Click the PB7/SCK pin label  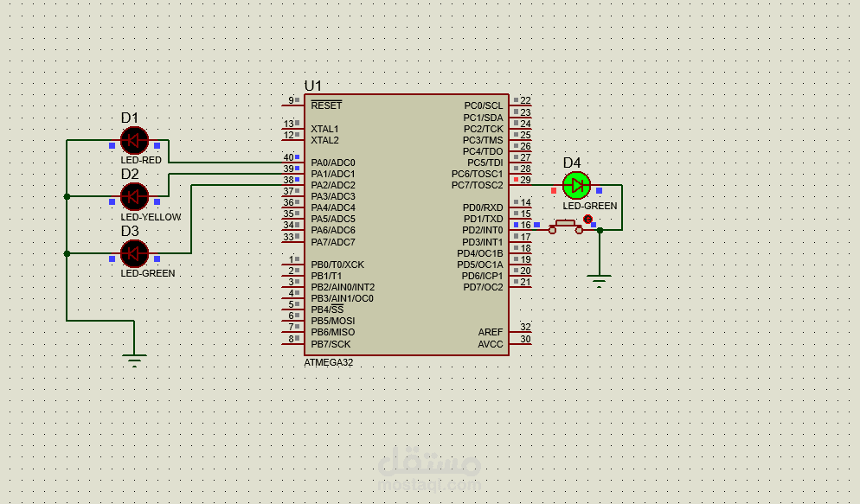pyautogui.click(x=331, y=344)
